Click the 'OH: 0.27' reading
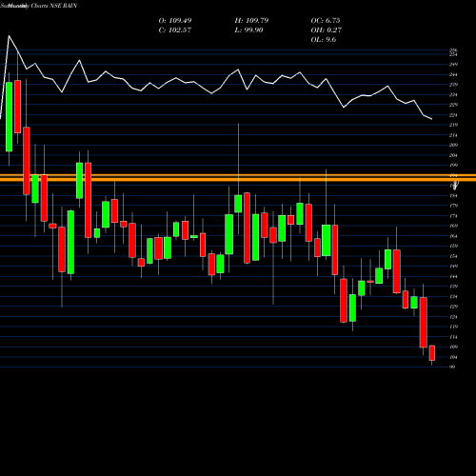The height and width of the screenshot is (476, 476). 327,30
